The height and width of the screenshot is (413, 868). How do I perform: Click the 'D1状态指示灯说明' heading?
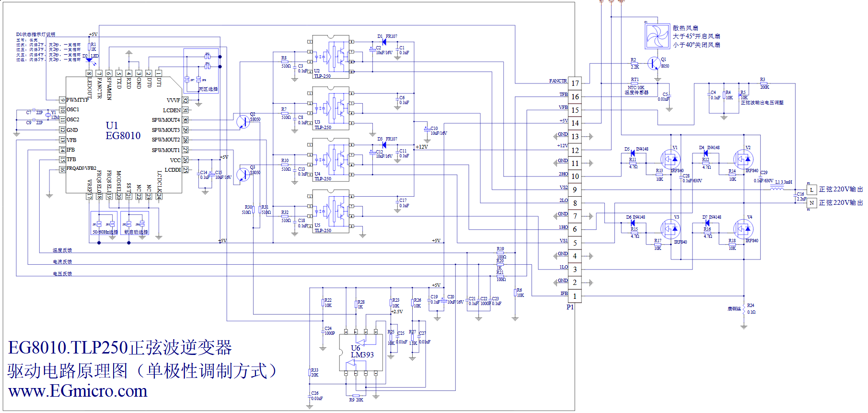[35, 35]
